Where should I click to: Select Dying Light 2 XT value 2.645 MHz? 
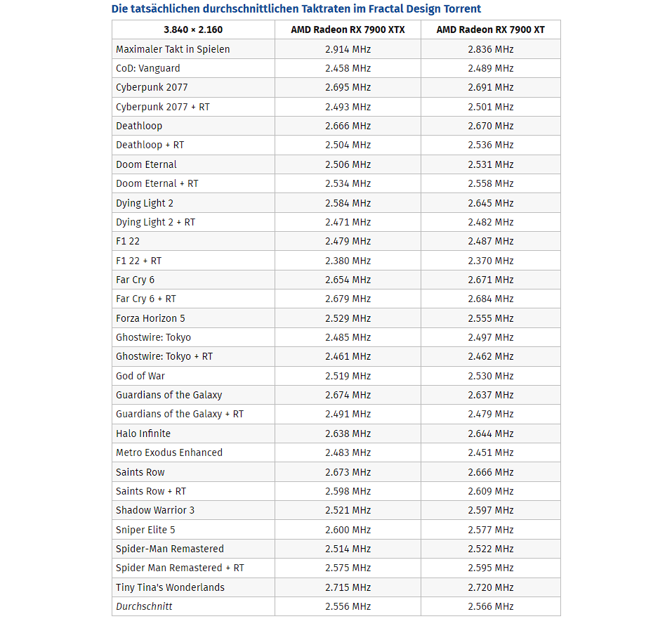[x=490, y=203]
